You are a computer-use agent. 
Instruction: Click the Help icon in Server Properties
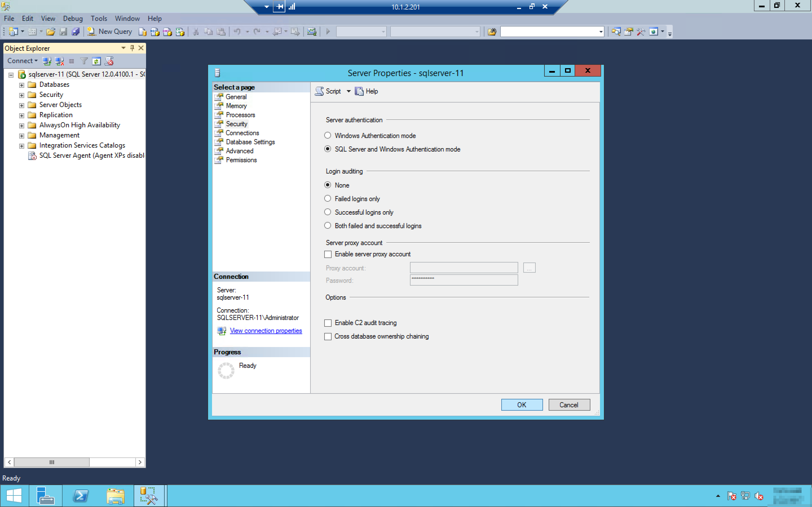[x=359, y=91]
